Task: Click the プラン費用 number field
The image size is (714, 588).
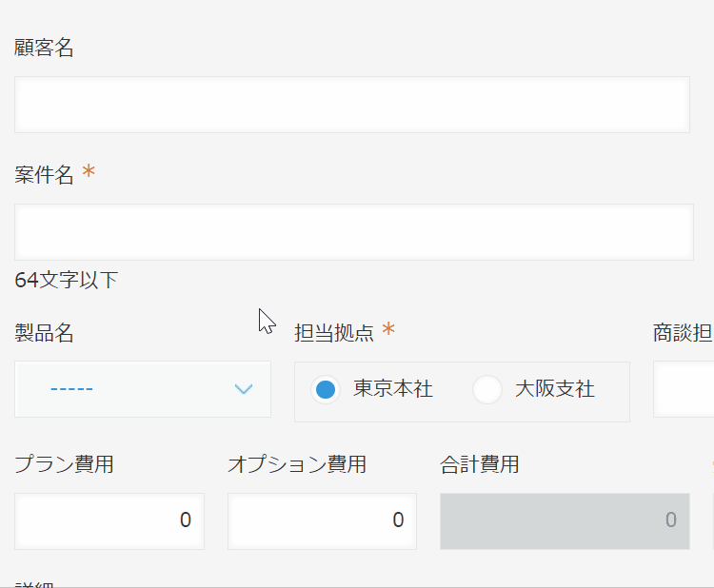Action: click(x=109, y=520)
